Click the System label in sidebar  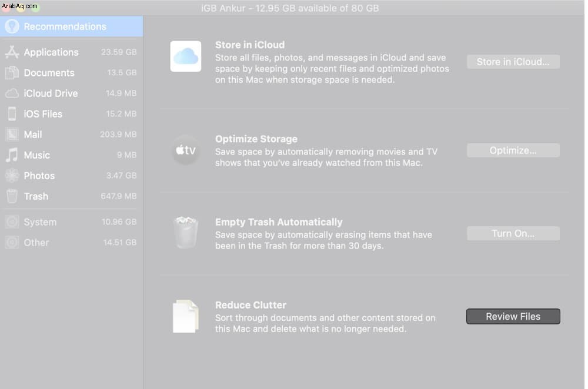[x=40, y=222]
